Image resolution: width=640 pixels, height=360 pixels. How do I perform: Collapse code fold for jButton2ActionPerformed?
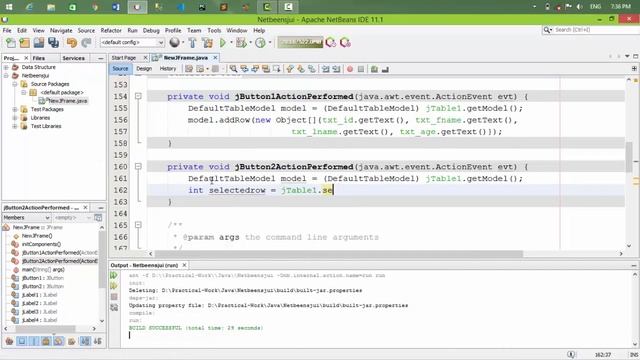click(x=138, y=167)
